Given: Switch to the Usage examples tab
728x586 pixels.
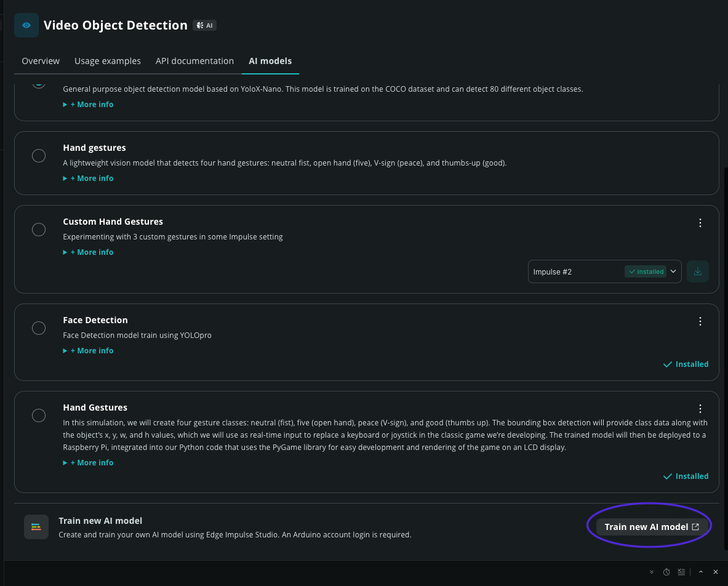Looking at the screenshot, I should 108,61.
